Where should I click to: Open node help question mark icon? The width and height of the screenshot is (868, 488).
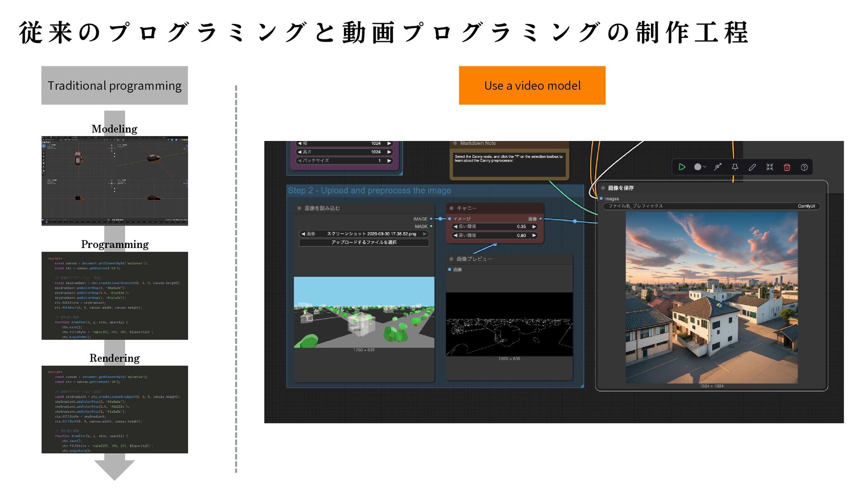click(804, 167)
